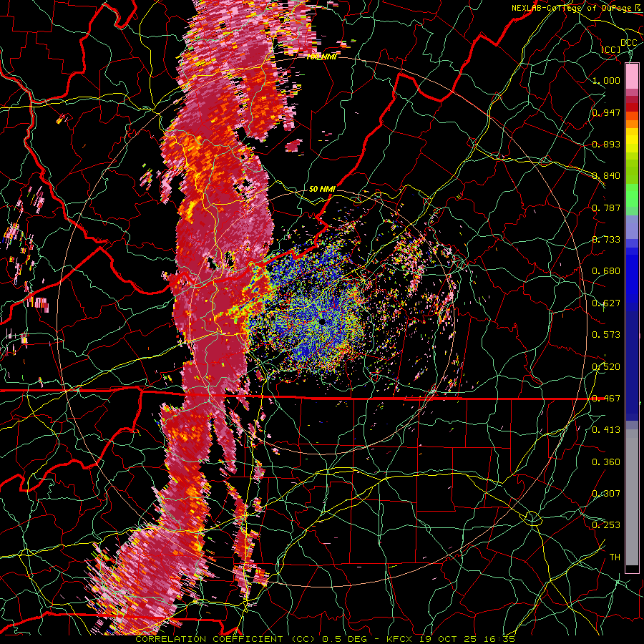
Task: Click the black radar site dot at the map center
Action: pos(322,322)
